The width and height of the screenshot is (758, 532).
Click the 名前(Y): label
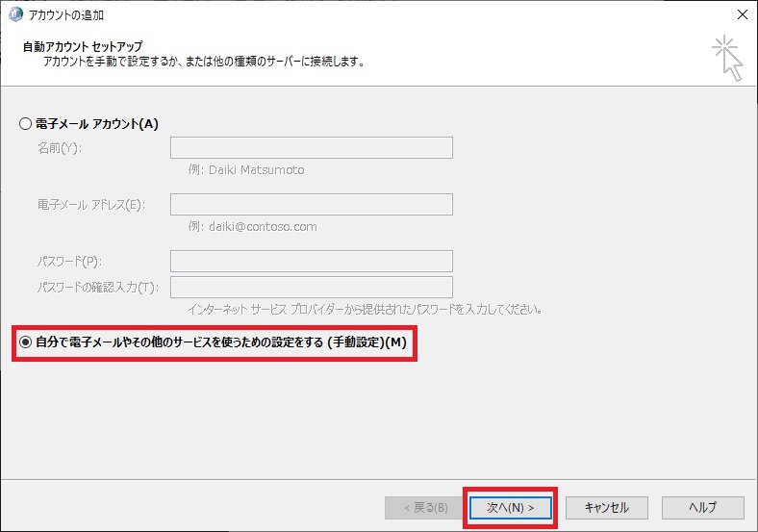[60, 148]
